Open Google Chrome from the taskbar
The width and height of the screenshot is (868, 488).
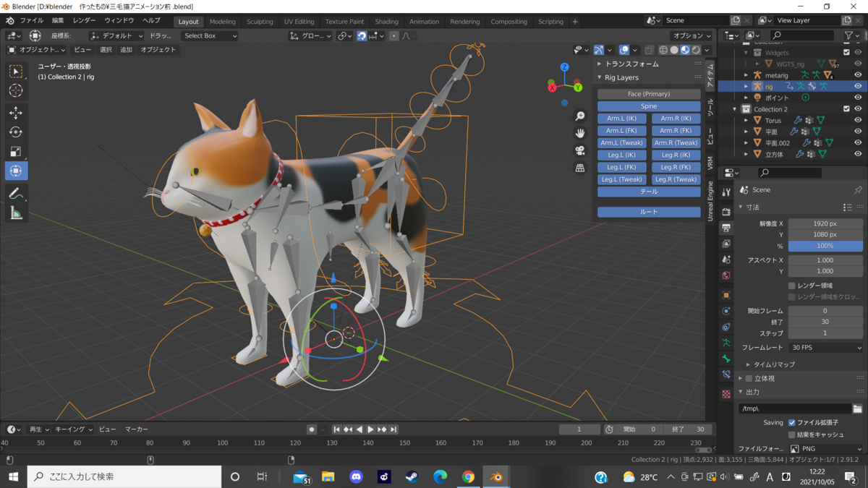468,477
